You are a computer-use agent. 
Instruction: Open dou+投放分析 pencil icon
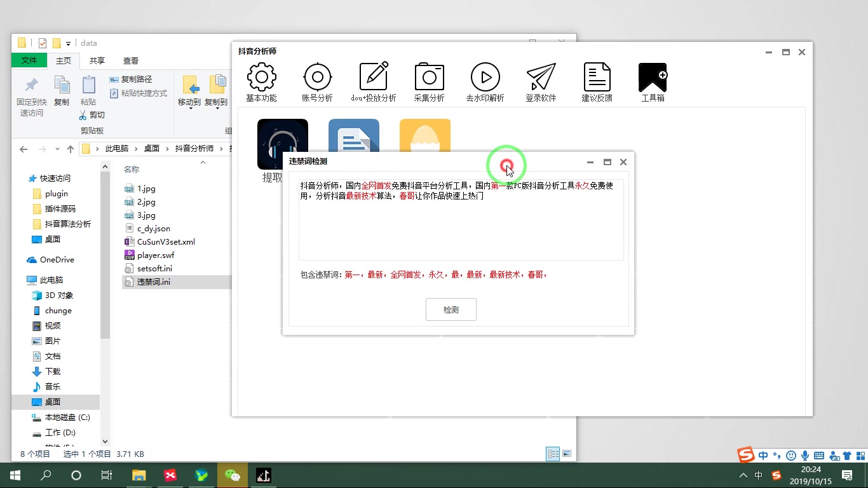point(374,78)
